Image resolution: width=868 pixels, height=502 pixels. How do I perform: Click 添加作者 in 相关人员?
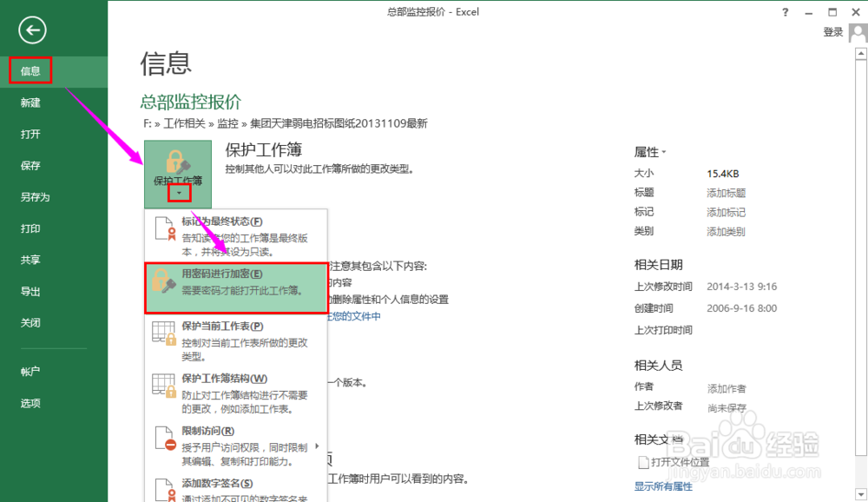click(x=726, y=387)
